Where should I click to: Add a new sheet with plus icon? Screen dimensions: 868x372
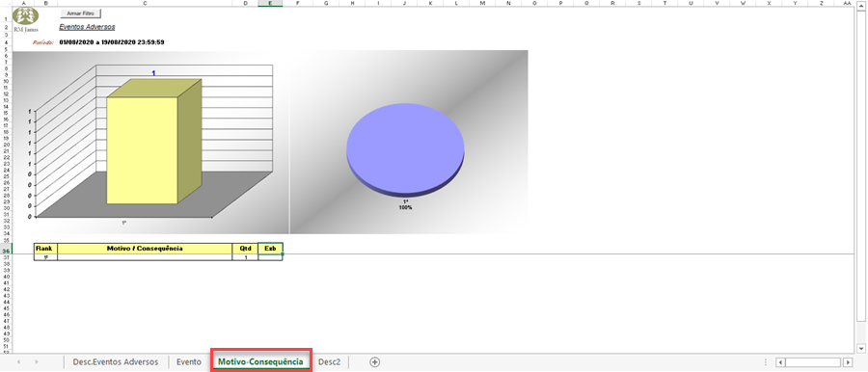[x=375, y=362]
